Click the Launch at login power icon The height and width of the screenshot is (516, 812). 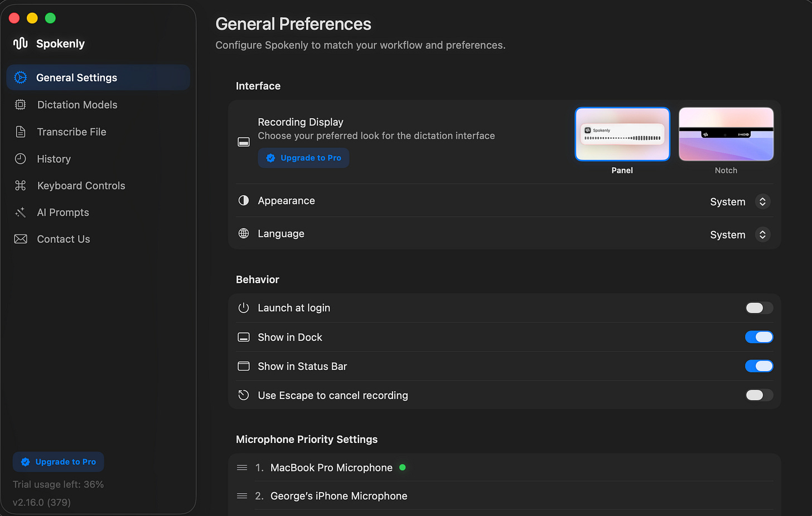click(x=244, y=308)
